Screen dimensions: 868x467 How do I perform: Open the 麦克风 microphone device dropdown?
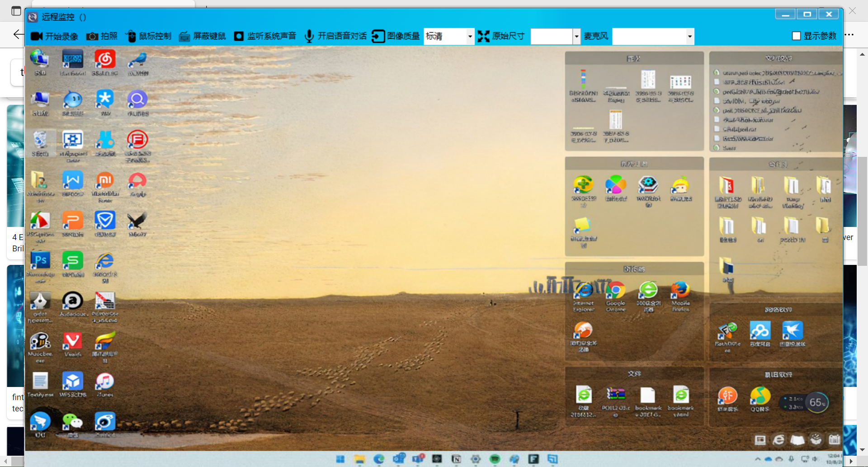click(689, 36)
